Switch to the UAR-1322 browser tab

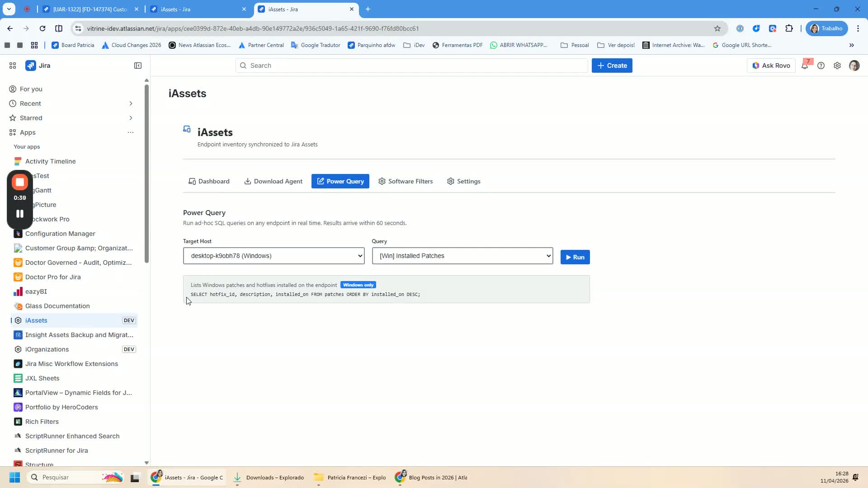pyautogui.click(x=90, y=9)
